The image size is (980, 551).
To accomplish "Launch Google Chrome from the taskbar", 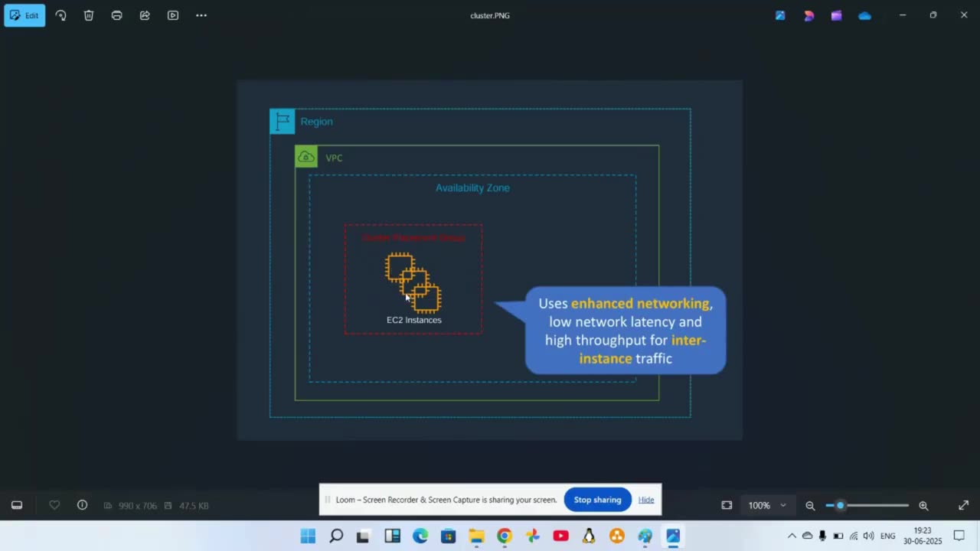I will click(x=505, y=536).
